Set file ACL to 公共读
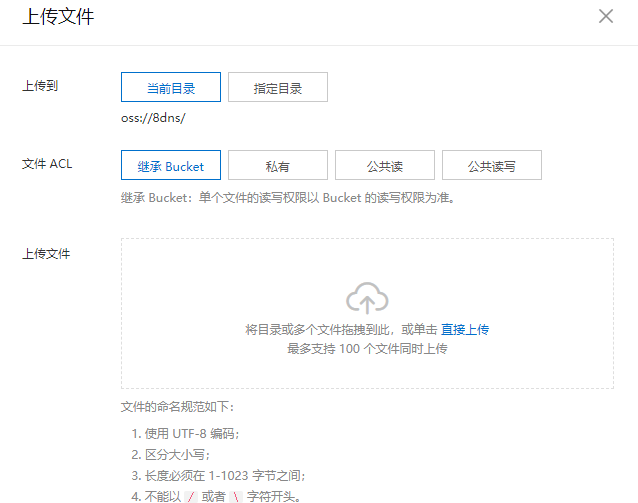Viewport: 638px width, 503px height. click(384, 166)
